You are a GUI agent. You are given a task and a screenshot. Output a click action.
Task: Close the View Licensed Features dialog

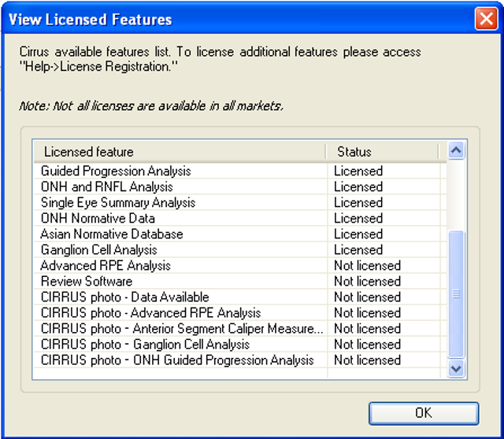[x=487, y=19]
